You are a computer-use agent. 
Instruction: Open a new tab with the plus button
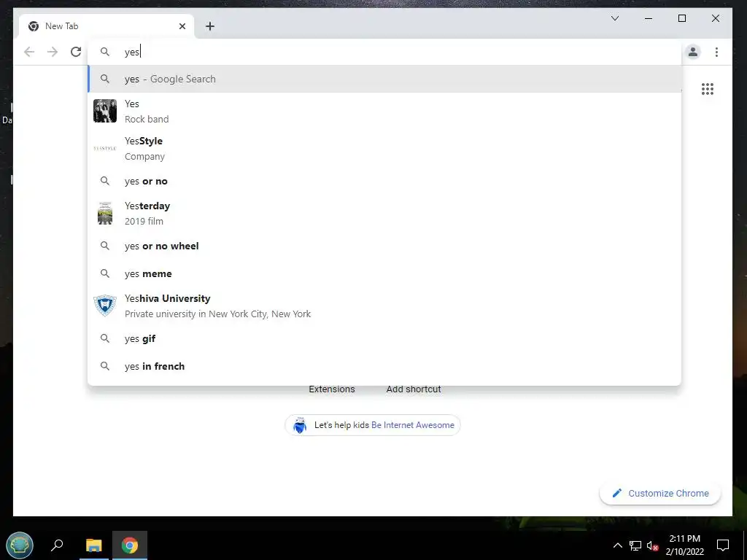[210, 26]
